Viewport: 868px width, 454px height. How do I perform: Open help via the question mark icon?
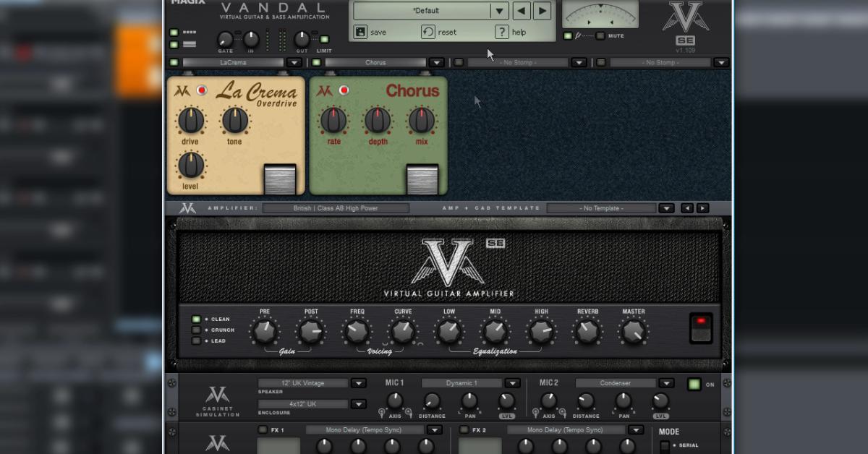click(x=502, y=32)
